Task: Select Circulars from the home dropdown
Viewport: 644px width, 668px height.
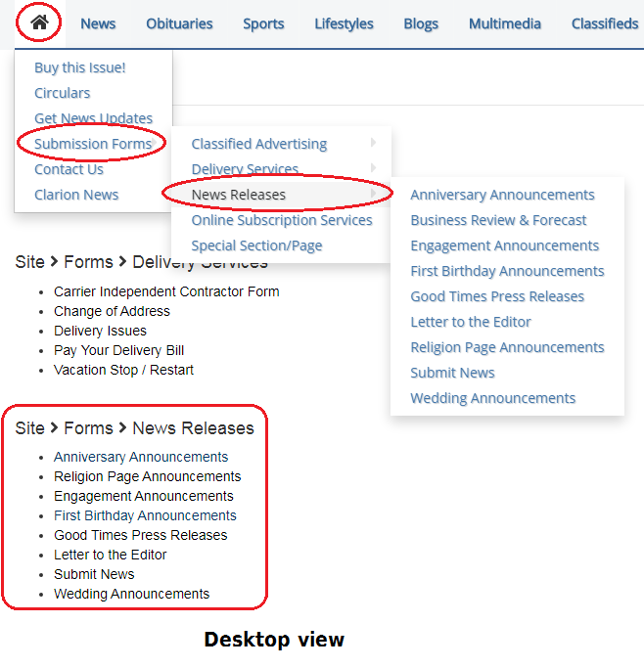Action: (63, 93)
